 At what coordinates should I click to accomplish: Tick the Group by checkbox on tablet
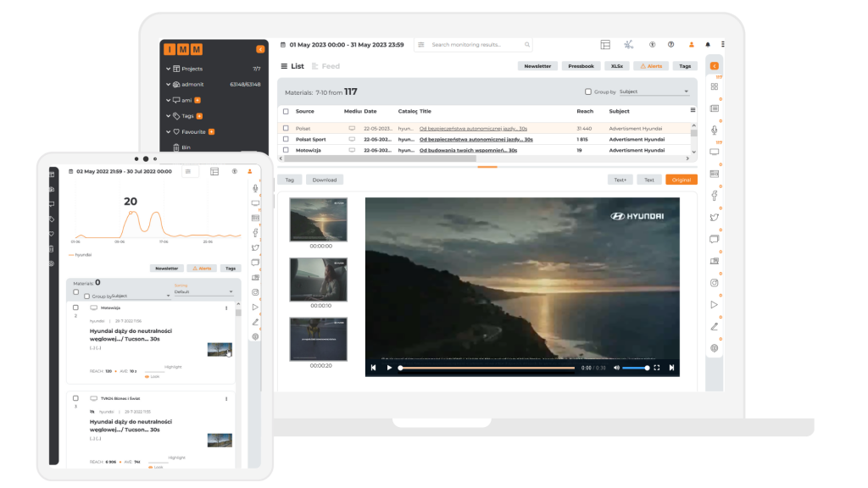click(x=87, y=296)
